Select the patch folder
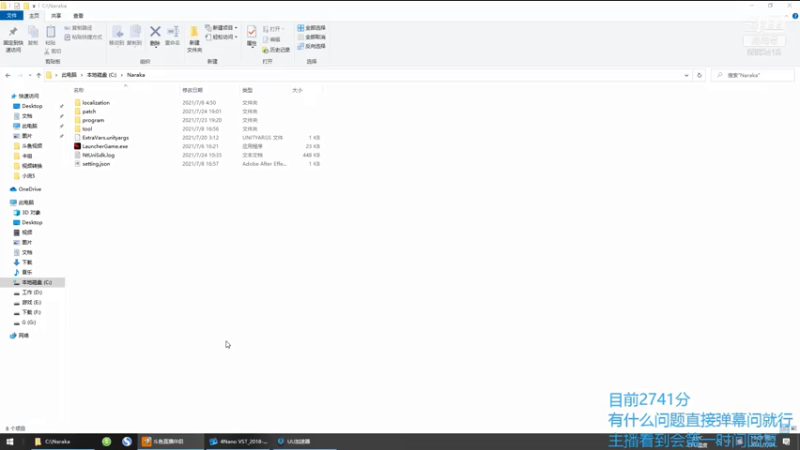Screen dimensions: 800x450 click(x=89, y=111)
